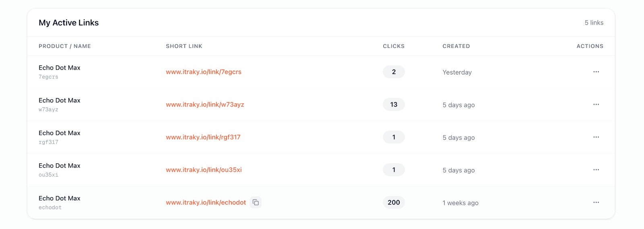Select the Product / Name column header

tap(65, 46)
